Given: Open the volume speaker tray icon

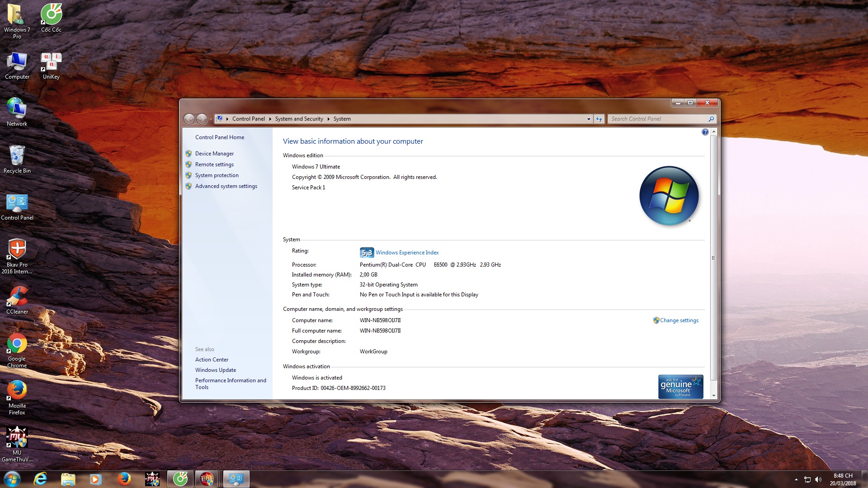Looking at the screenshot, I should click(818, 479).
